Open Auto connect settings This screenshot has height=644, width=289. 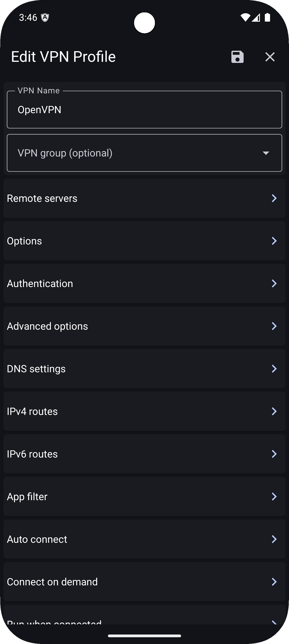[x=144, y=539]
